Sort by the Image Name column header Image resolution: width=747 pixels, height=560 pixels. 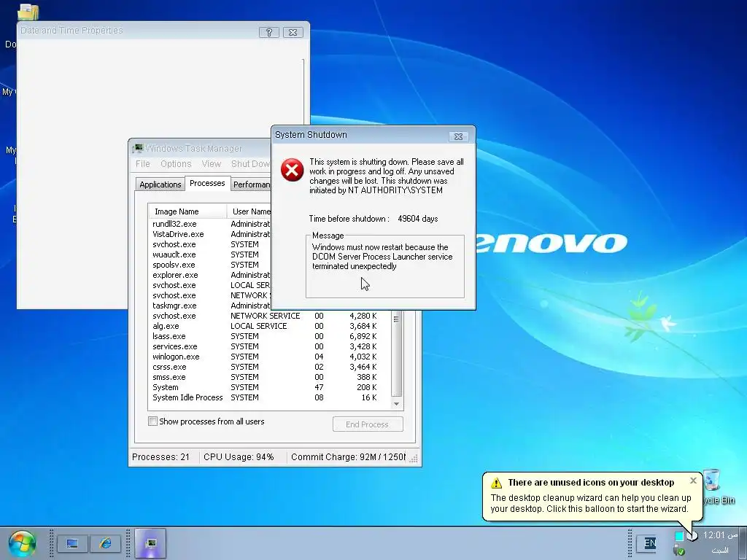point(187,211)
